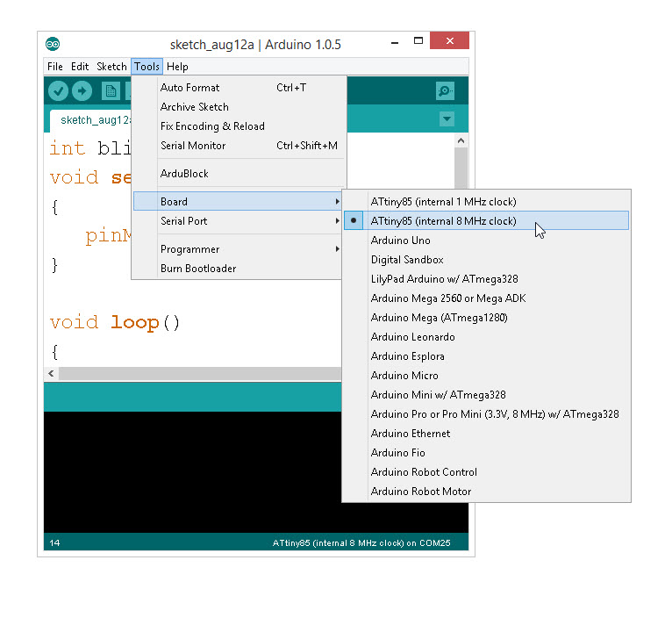Image resolution: width=672 pixels, height=639 pixels.
Task: Open the Edit menu
Action: (80, 67)
